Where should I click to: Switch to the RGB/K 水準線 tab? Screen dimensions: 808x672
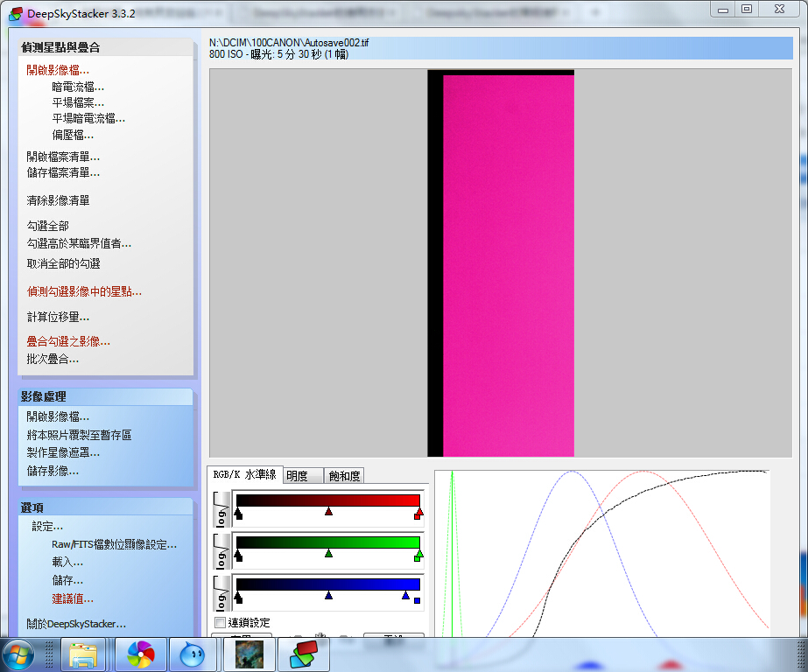(x=245, y=474)
